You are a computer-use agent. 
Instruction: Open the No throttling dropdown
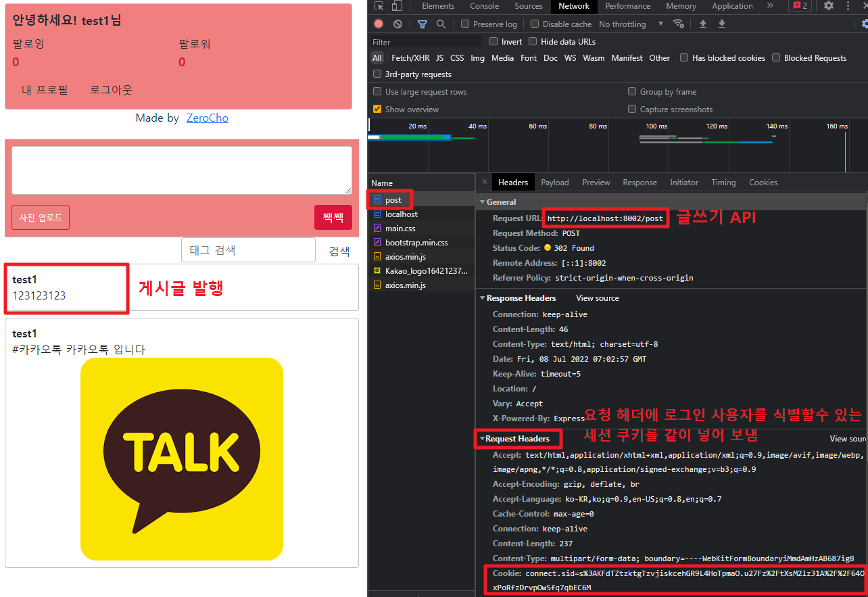[631, 24]
